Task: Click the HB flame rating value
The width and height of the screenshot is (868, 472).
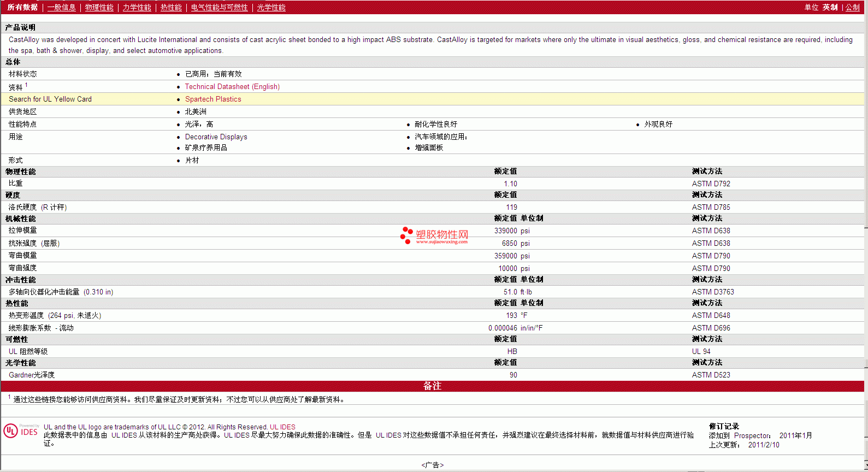Action: (512, 351)
